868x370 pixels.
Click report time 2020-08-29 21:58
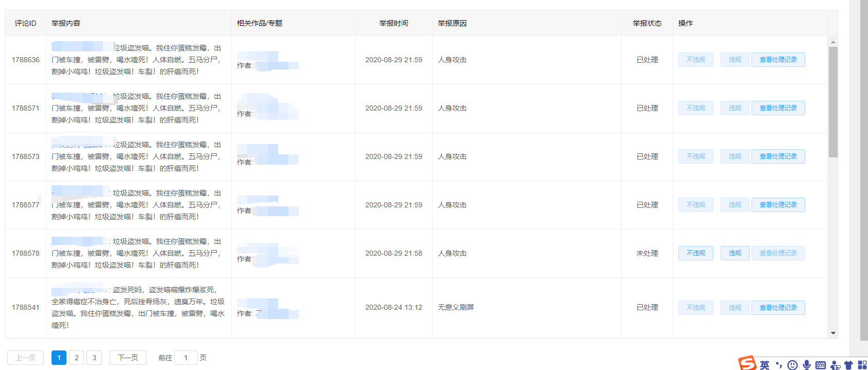pyautogui.click(x=394, y=253)
